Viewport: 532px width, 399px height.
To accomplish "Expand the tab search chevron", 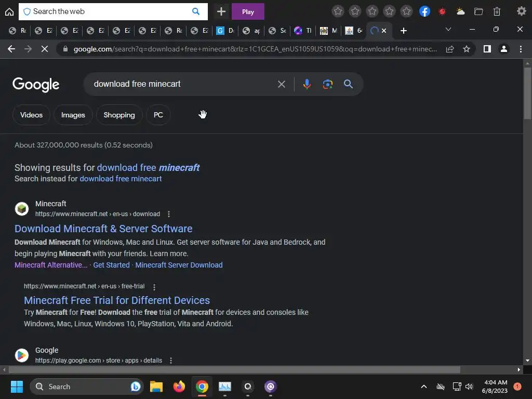I will (x=448, y=30).
